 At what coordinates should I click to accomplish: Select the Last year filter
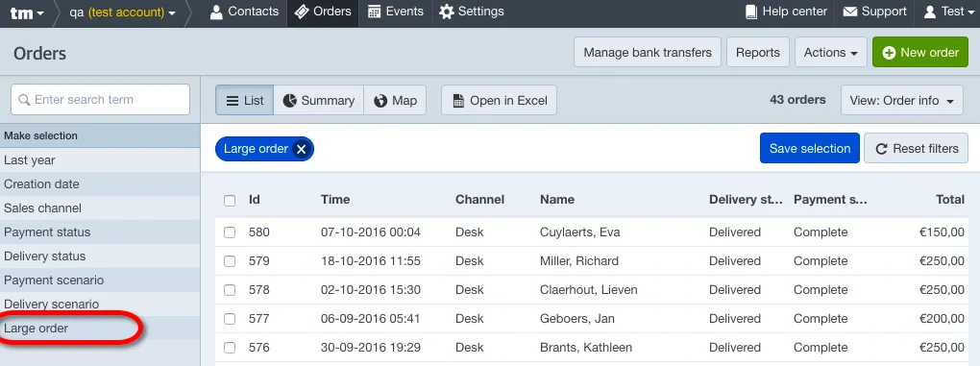pyautogui.click(x=100, y=160)
